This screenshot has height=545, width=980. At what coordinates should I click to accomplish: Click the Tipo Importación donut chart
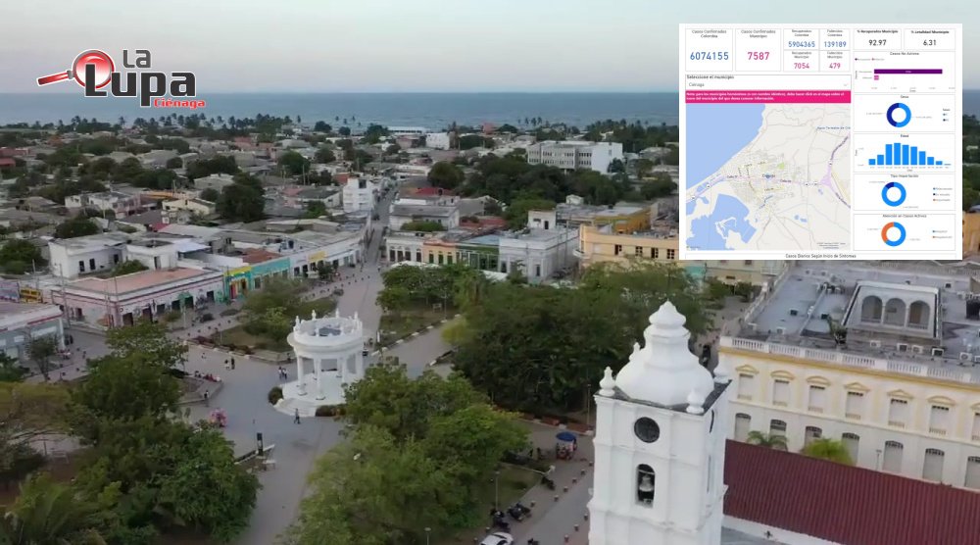tap(894, 193)
